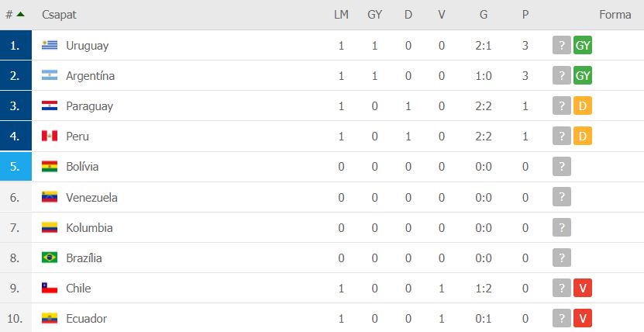Click the Argentína flag icon
This screenshot has height=332, width=644.
pyautogui.click(x=50, y=76)
